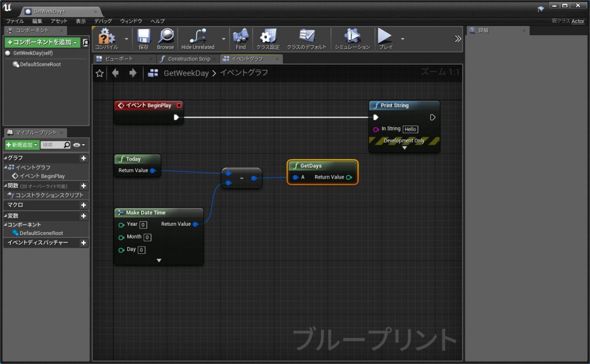Open class settings gear icon

click(x=268, y=39)
